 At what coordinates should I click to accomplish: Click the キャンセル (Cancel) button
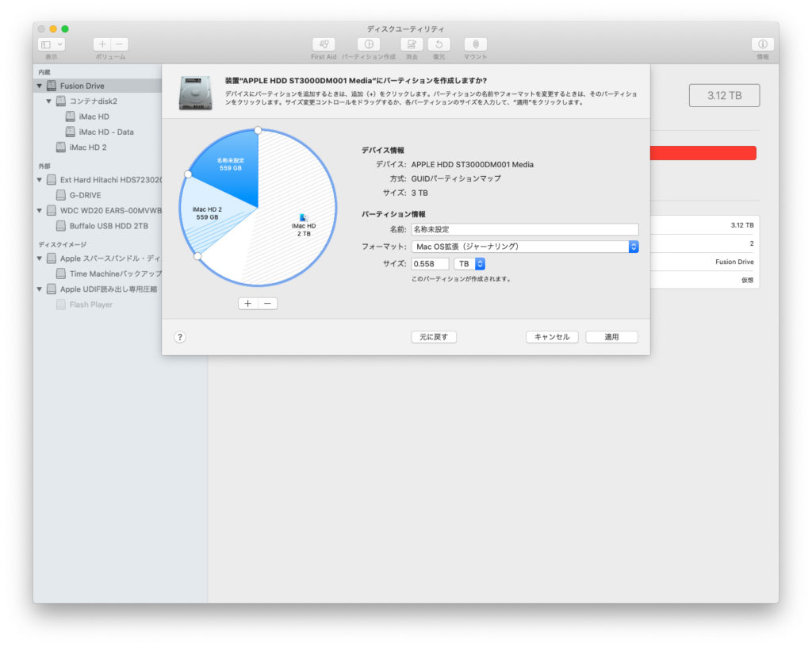pos(552,337)
